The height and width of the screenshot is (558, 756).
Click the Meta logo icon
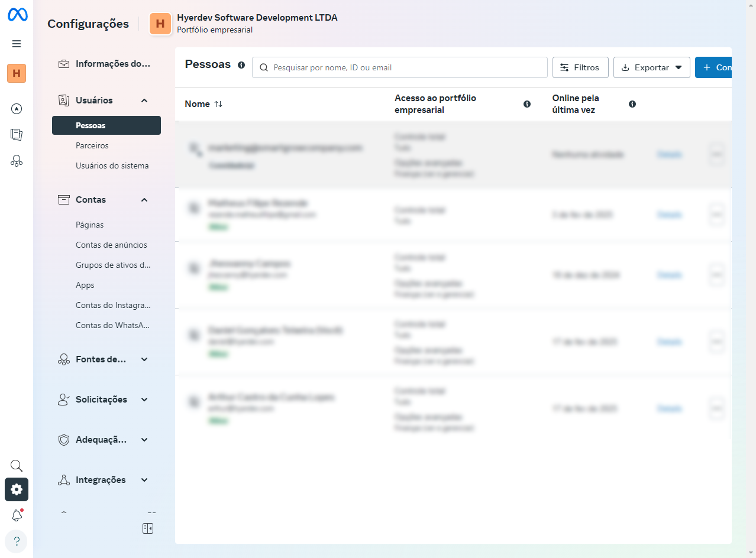tap(17, 15)
